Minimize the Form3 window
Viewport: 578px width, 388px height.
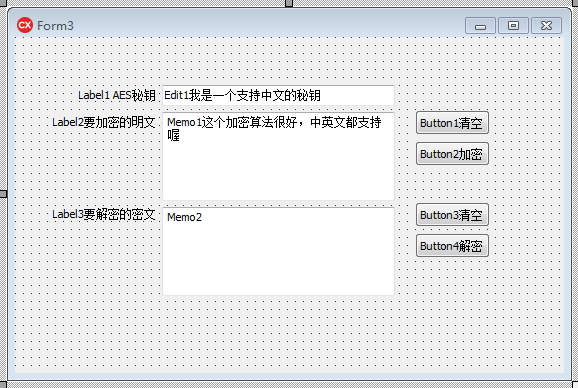pyautogui.click(x=480, y=26)
